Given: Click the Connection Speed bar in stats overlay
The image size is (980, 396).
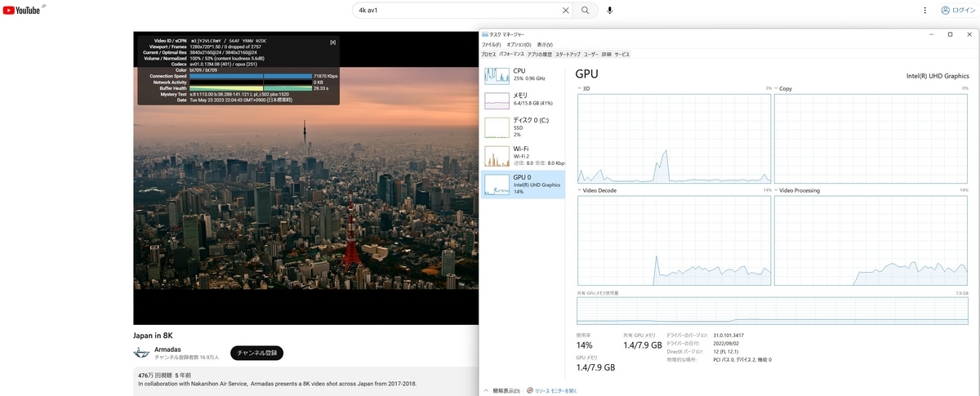Looking at the screenshot, I should (251, 76).
